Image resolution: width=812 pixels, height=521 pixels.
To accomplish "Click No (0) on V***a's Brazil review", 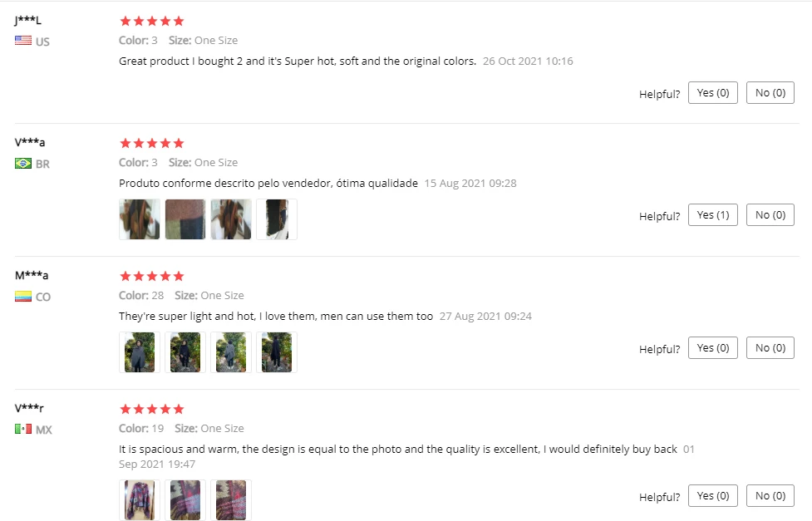I will point(770,215).
